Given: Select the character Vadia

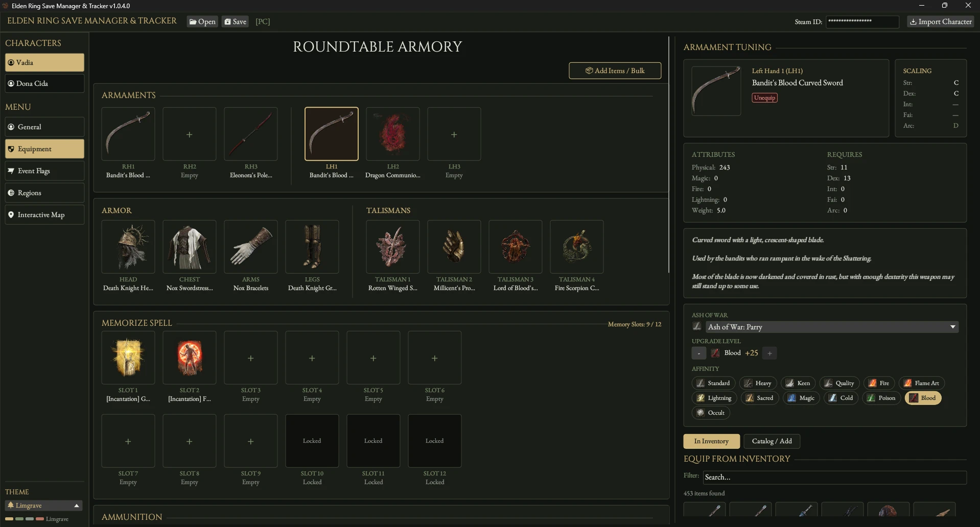Looking at the screenshot, I should pyautogui.click(x=44, y=62).
